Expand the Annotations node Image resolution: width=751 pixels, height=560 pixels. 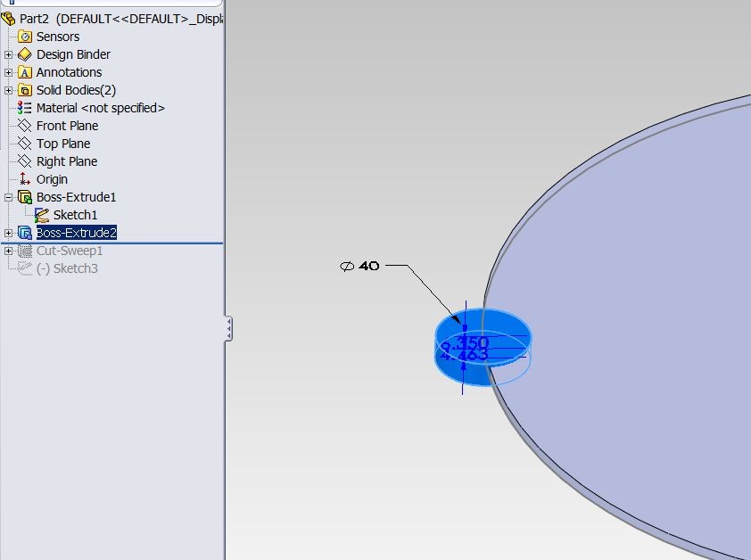(8, 72)
